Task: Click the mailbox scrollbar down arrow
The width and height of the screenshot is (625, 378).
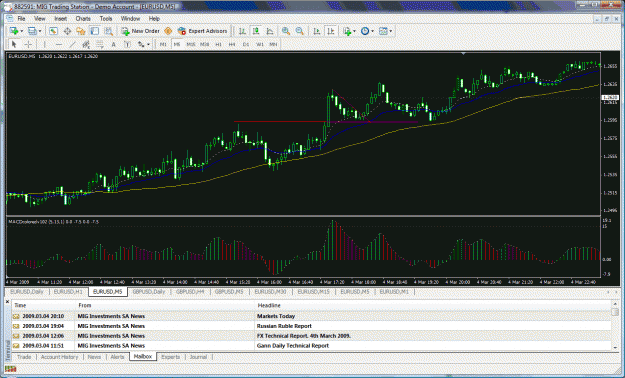Action: [x=615, y=347]
